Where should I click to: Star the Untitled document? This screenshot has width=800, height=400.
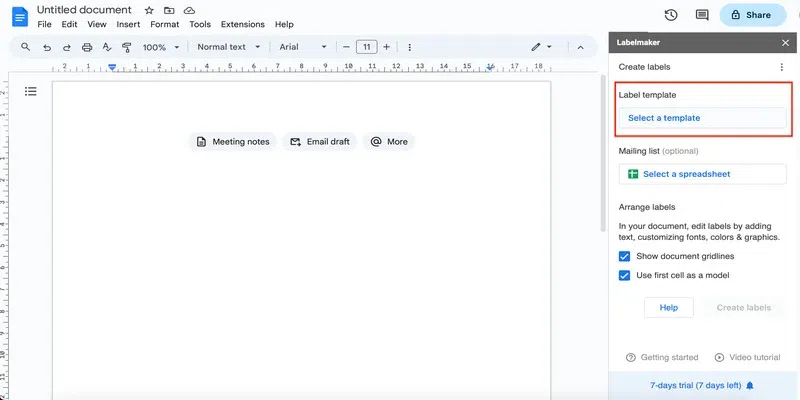coord(149,10)
